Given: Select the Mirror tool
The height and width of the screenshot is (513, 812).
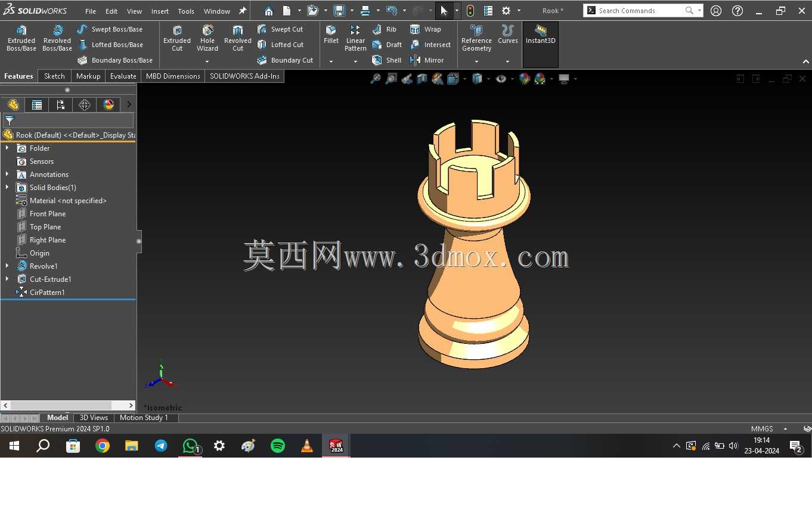Looking at the screenshot, I should (x=426, y=60).
